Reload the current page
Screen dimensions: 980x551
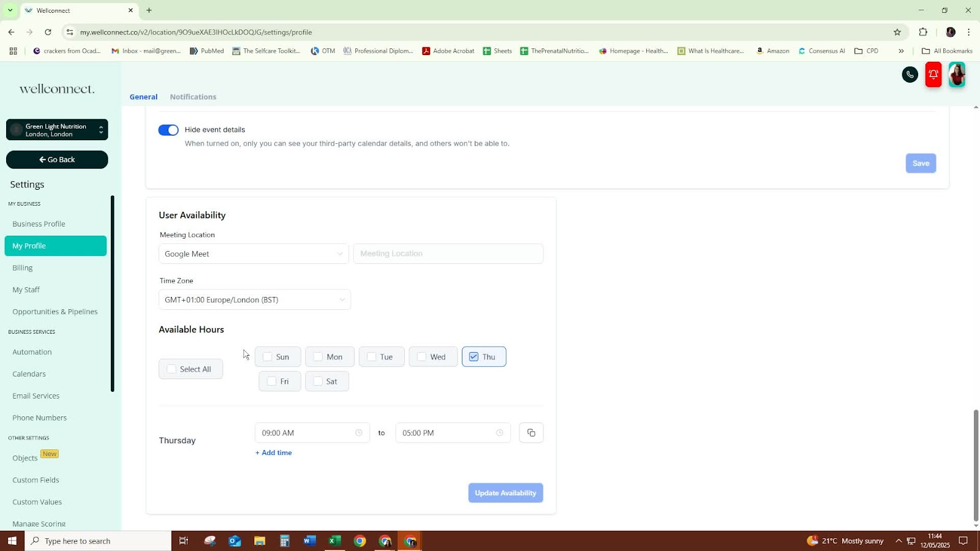pos(48,32)
